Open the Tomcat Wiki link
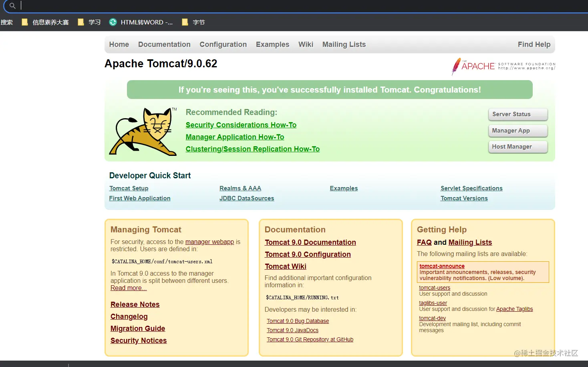 click(286, 266)
